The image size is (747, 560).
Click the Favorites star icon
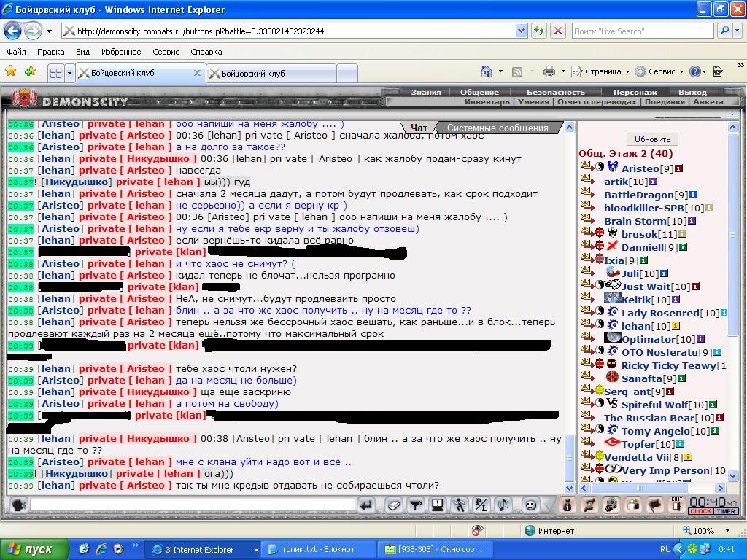click(10, 72)
